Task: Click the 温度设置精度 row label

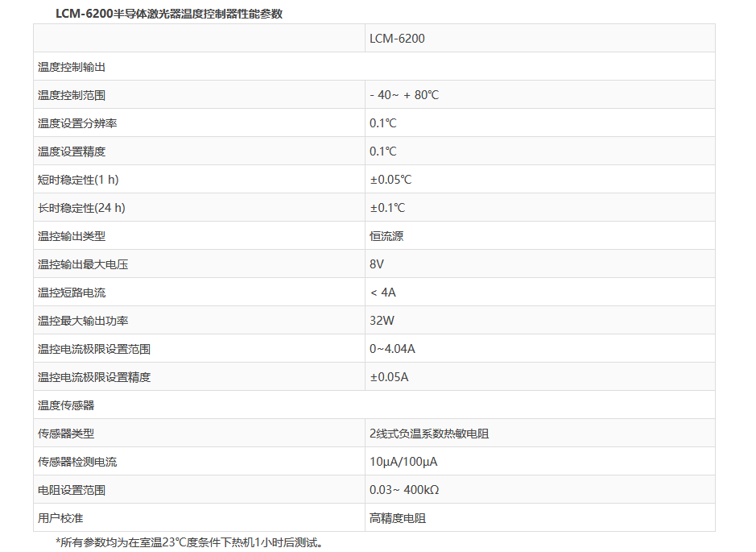Action: point(72,151)
